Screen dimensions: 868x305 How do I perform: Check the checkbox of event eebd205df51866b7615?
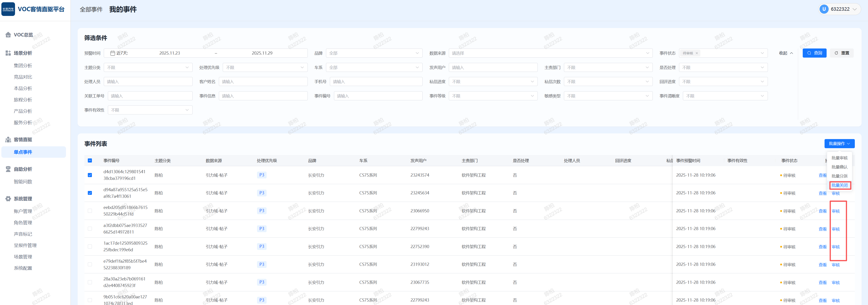point(90,211)
